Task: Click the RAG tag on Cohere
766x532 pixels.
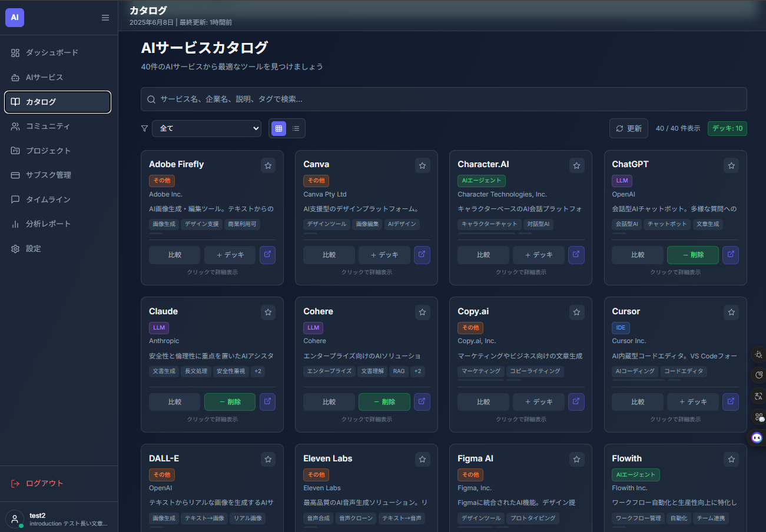Action: click(x=399, y=371)
